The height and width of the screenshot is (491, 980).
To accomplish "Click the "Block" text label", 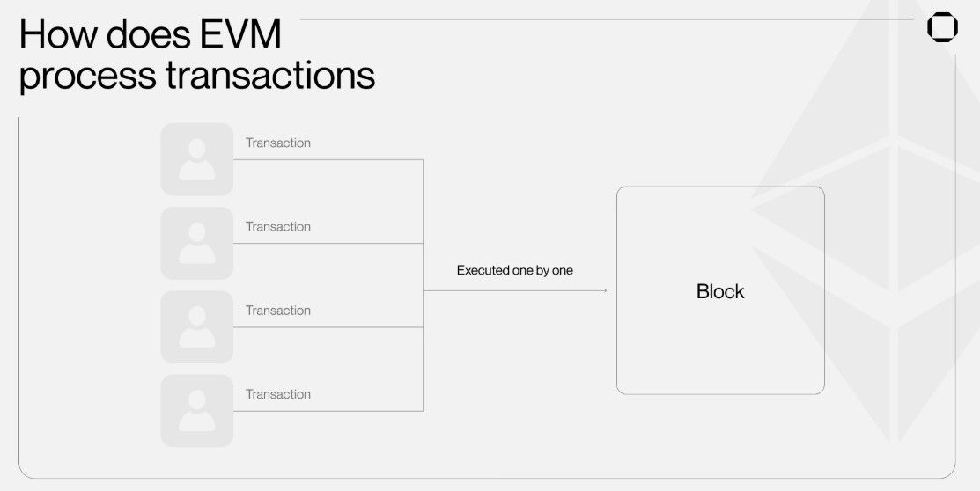I will tap(720, 291).
